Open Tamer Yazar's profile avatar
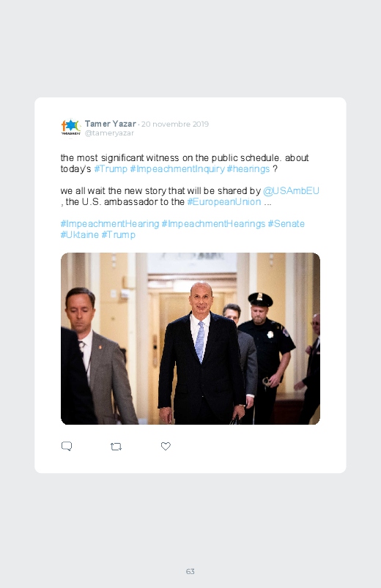This screenshot has width=381, height=588. pyautogui.click(x=70, y=128)
